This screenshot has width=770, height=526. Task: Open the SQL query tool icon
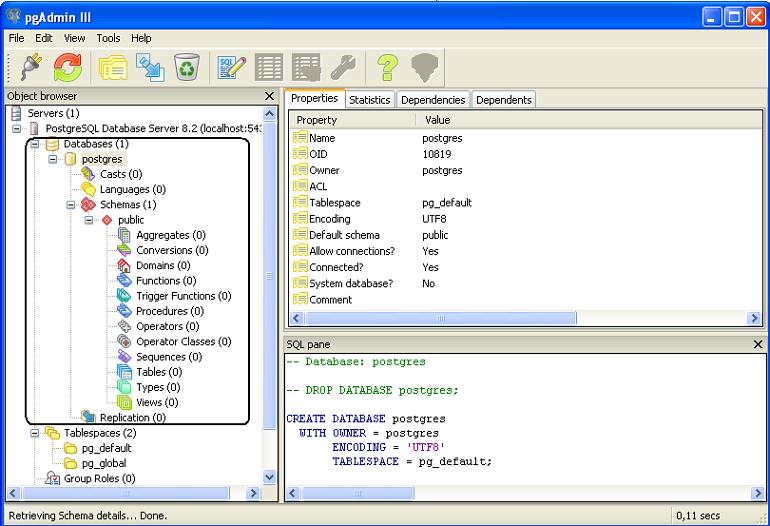coord(231,67)
